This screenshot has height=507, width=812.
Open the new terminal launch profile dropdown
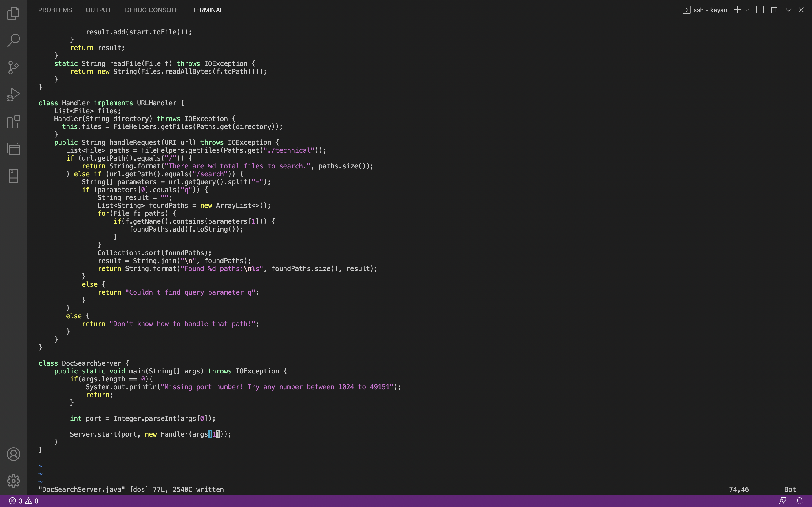(747, 10)
